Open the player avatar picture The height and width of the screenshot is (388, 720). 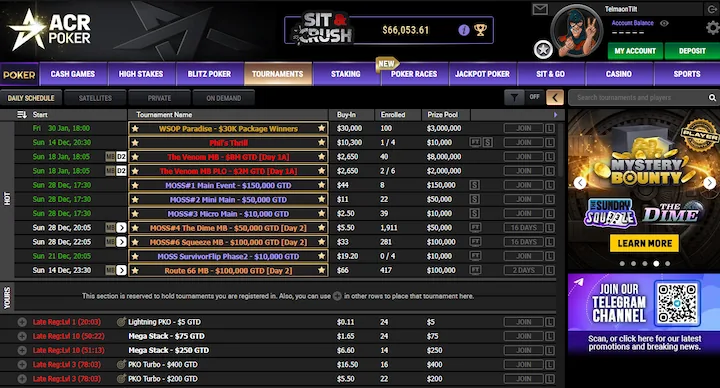(577, 31)
